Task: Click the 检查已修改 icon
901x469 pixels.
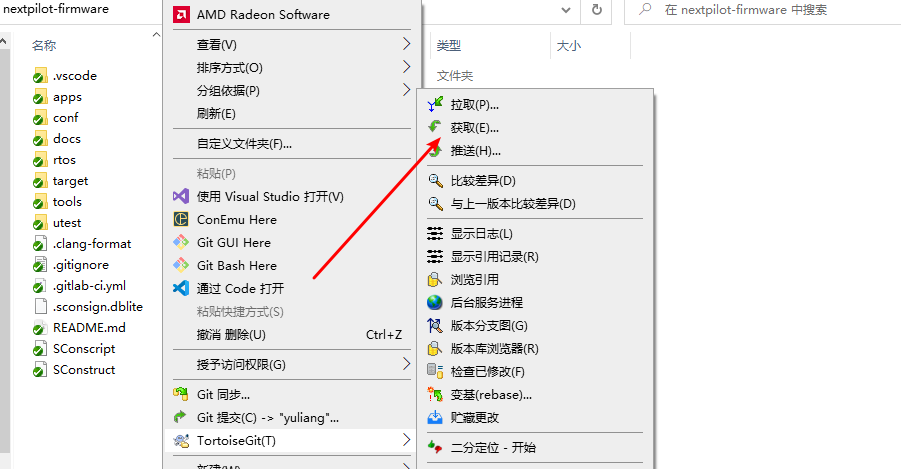Action: [435, 371]
